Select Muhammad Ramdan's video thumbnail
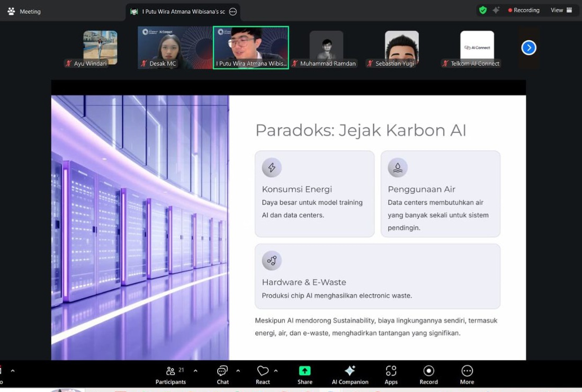582x392 pixels. (326, 48)
